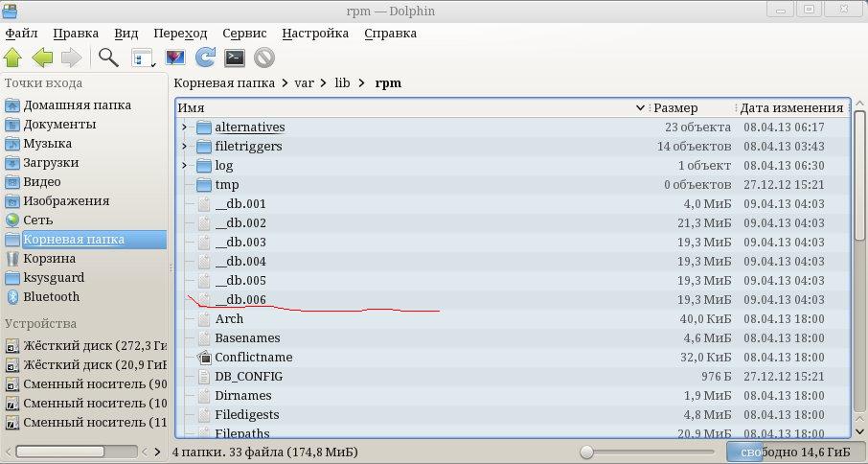The image size is (868, 464).
Task: Reload the current folder view
Action: point(205,58)
